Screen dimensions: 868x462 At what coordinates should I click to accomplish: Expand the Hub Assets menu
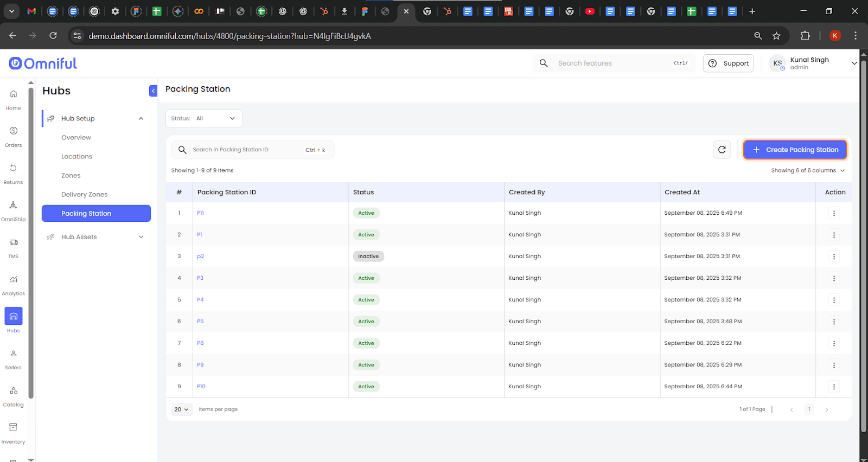point(96,237)
